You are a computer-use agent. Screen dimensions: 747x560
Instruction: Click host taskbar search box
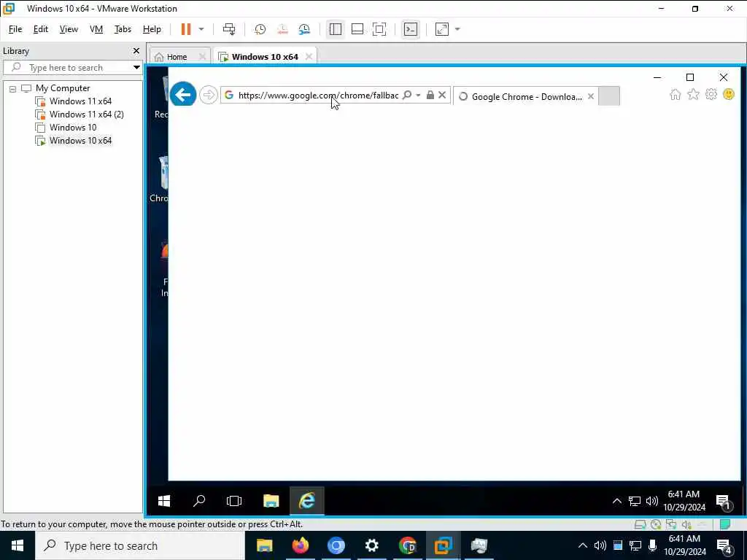coord(140,545)
